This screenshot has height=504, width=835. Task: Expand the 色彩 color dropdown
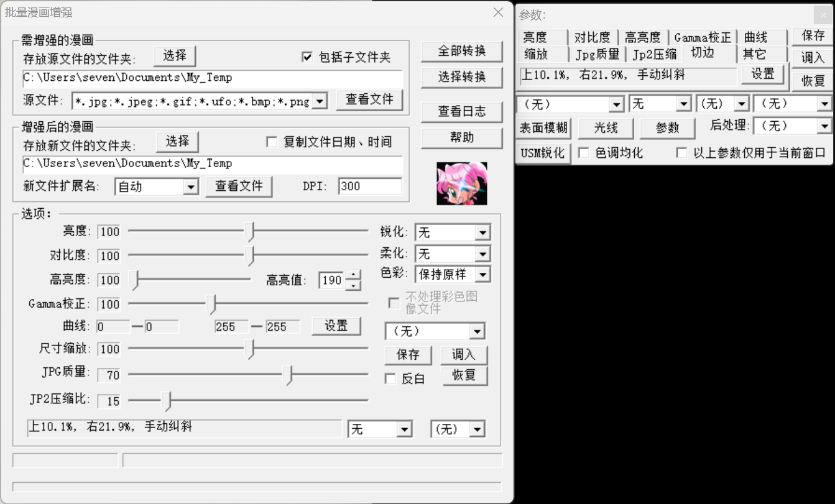[x=482, y=274]
